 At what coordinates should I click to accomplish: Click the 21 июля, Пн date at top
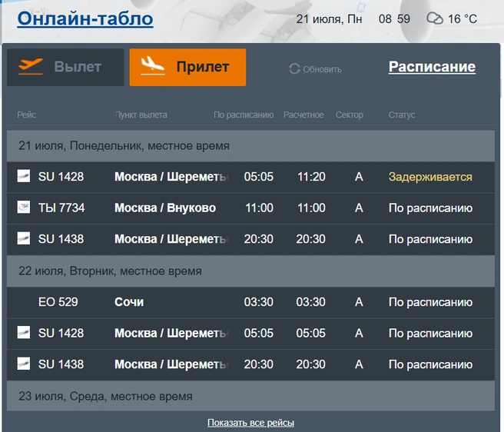point(329,19)
